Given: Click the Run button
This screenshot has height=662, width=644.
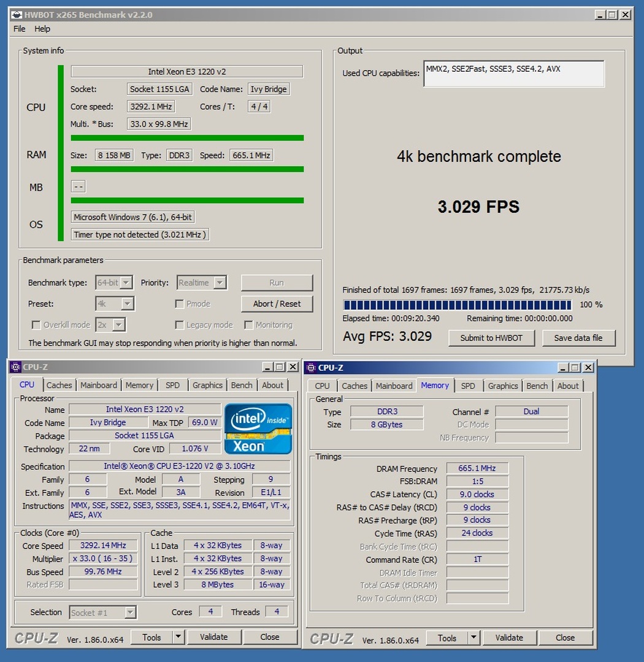Looking at the screenshot, I should pos(277,283).
